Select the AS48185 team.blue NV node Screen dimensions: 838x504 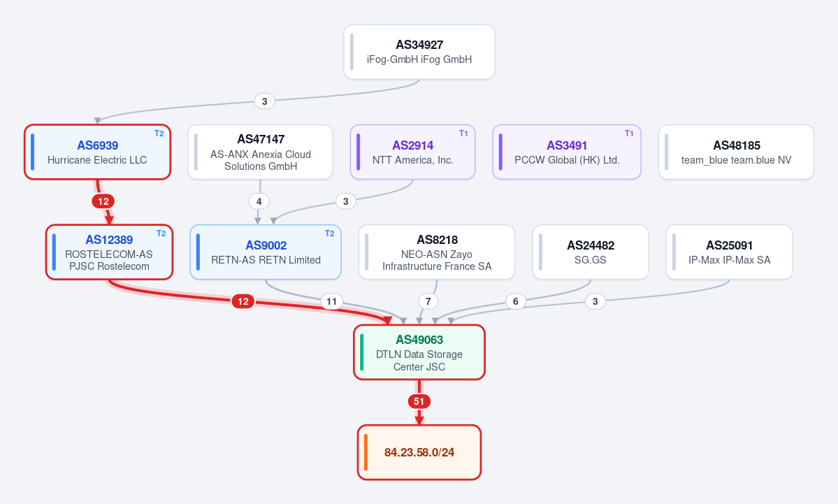[736, 152]
